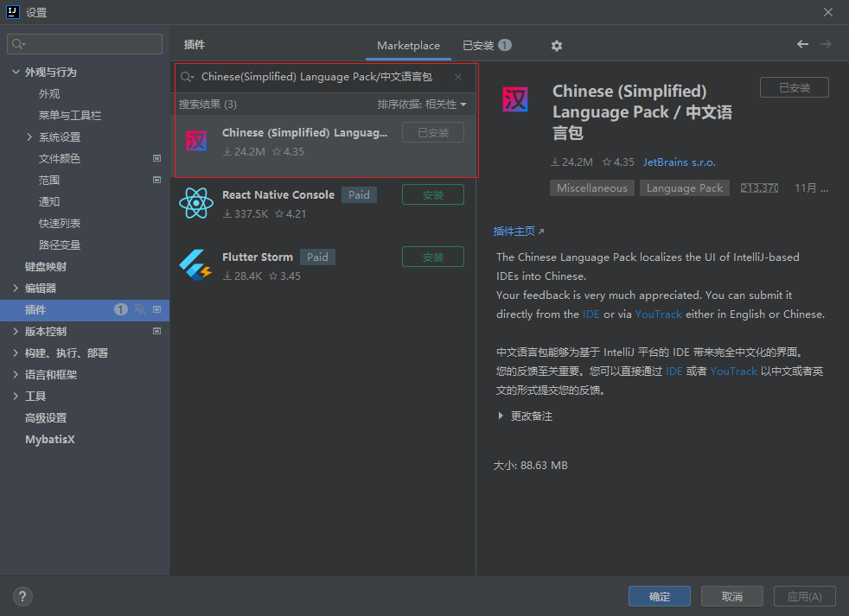
Task: Click the Chinese Language Pack icon in results
Action: coord(196,142)
